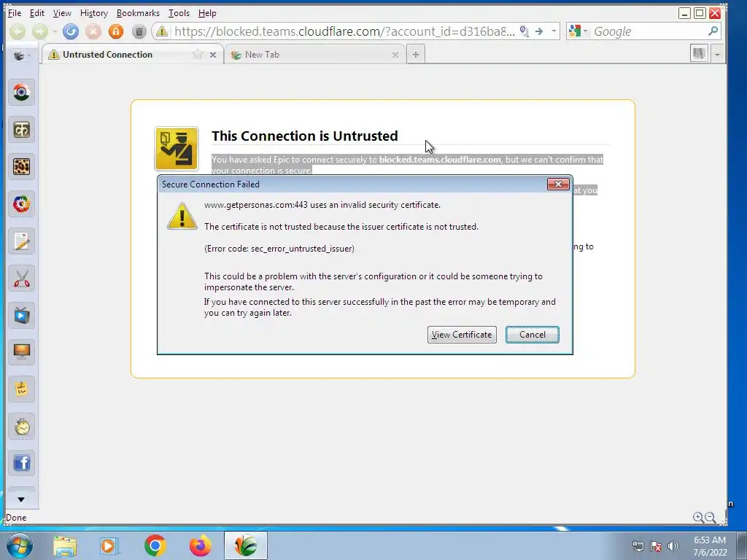This screenshot has width=747, height=560.
Task: Click the zoom out magnifier in status bar
Action: click(711, 518)
